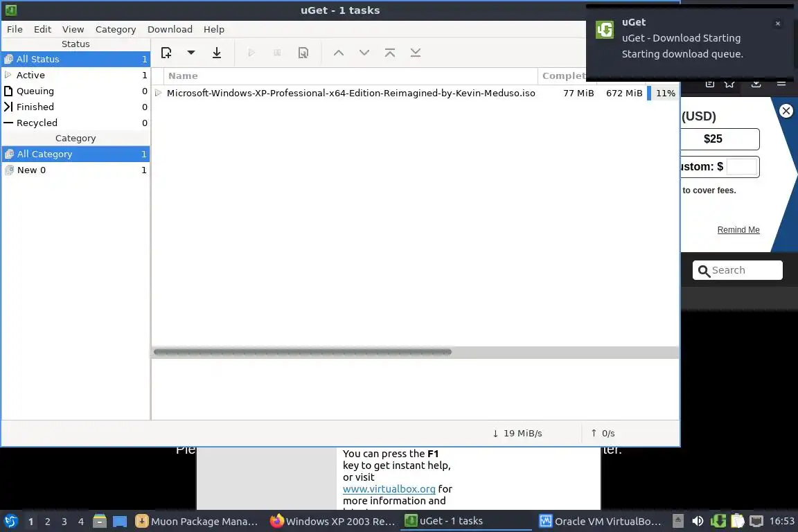Switch to virtual desktop 4
The width and height of the screenshot is (798, 532).
tap(81, 522)
